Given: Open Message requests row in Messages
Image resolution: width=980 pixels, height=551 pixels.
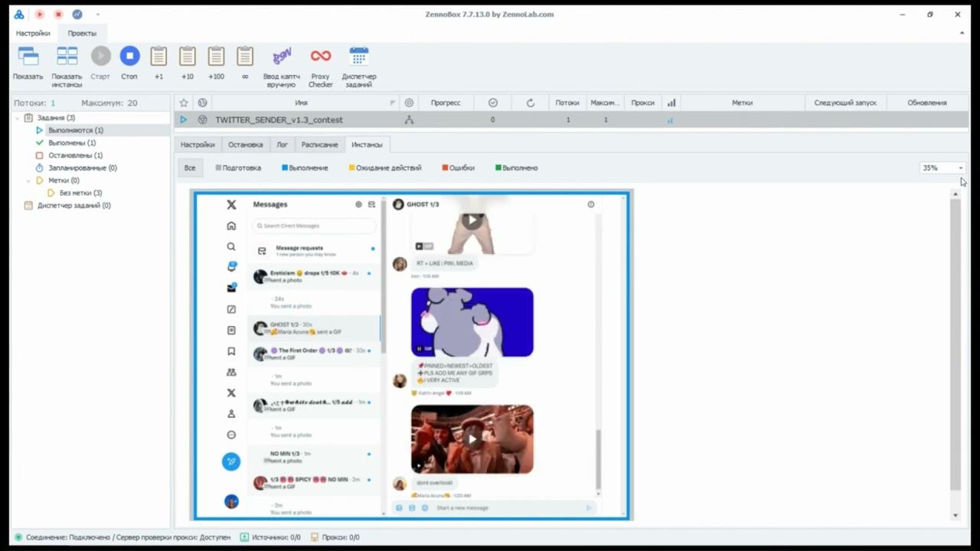Looking at the screenshot, I should pyautogui.click(x=315, y=250).
